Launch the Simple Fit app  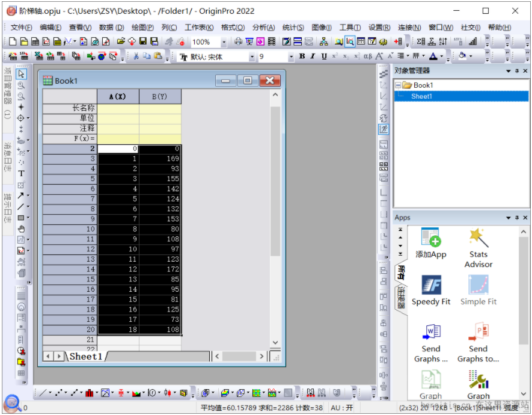(478, 290)
